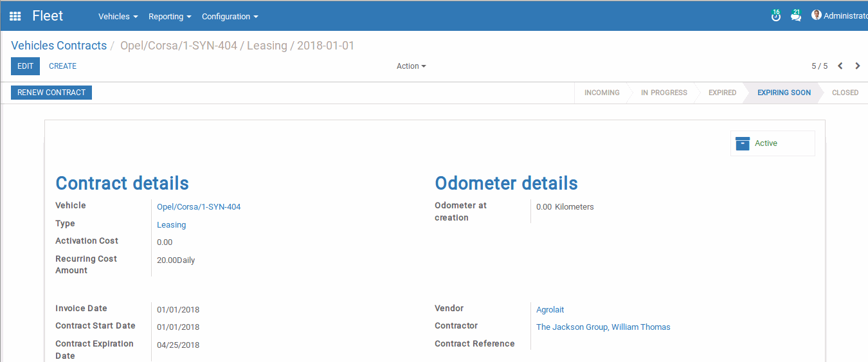Click the odometer value 0.00 Kilometers
The height and width of the screenshot is (362, 868).
565,207
